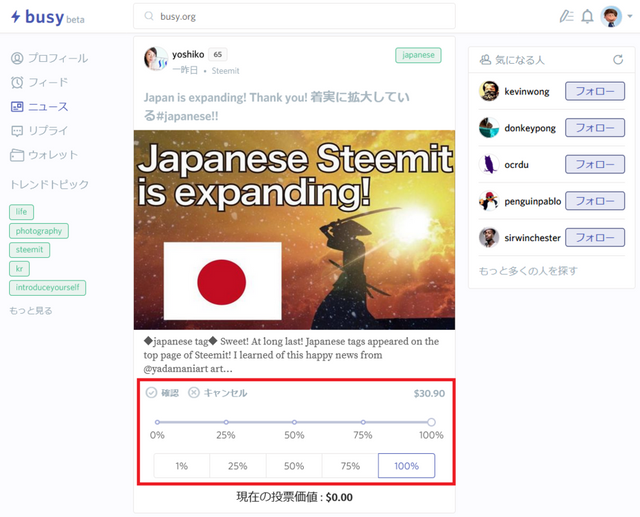Viewport: 640px width, 517px height.
Task: Follow ocrdu
Action: pyautogui.click(x=595, y=164)
